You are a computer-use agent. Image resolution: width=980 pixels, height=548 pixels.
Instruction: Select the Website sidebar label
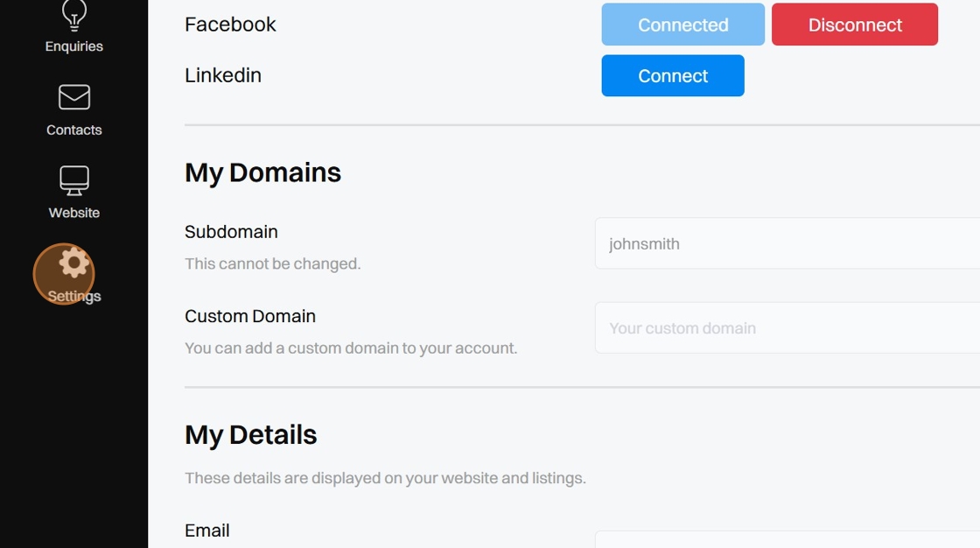pos(74,213)
